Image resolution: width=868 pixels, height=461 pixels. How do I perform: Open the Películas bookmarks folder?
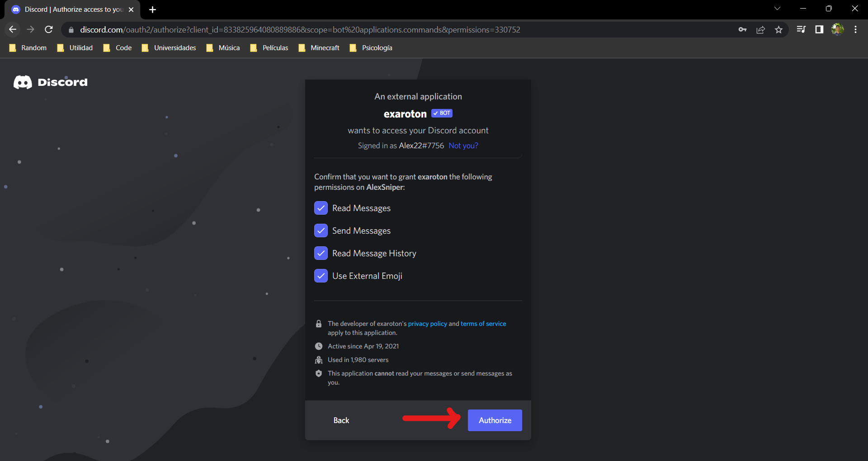pos(269,48)
